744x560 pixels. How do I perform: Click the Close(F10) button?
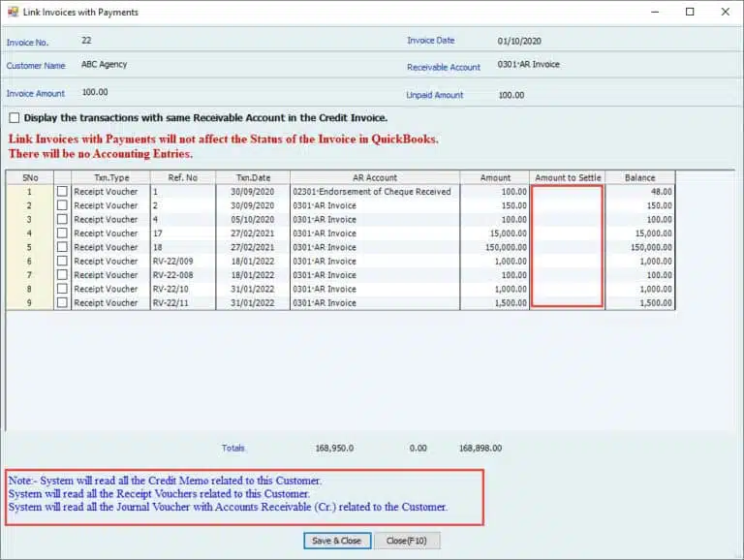coord(407,541)
